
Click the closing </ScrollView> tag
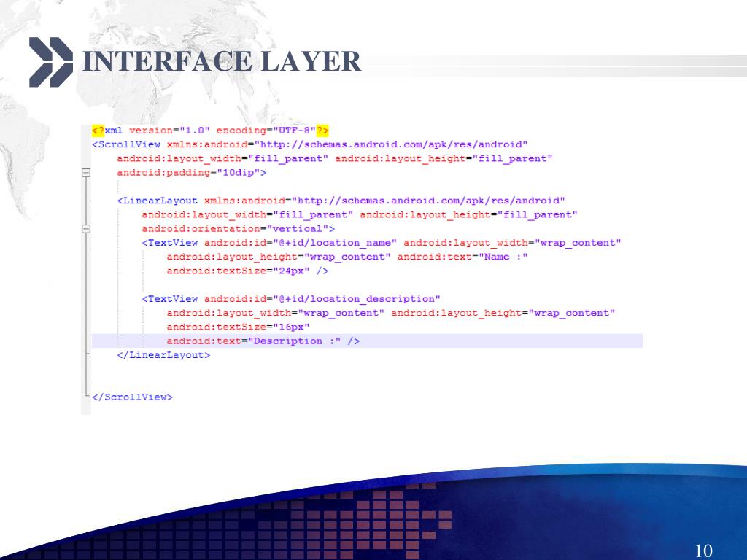tap(133, 397)
